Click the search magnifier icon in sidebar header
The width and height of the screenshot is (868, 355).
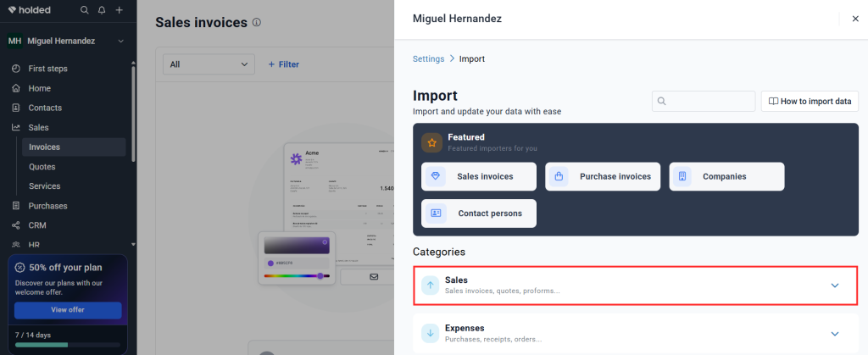84,10
